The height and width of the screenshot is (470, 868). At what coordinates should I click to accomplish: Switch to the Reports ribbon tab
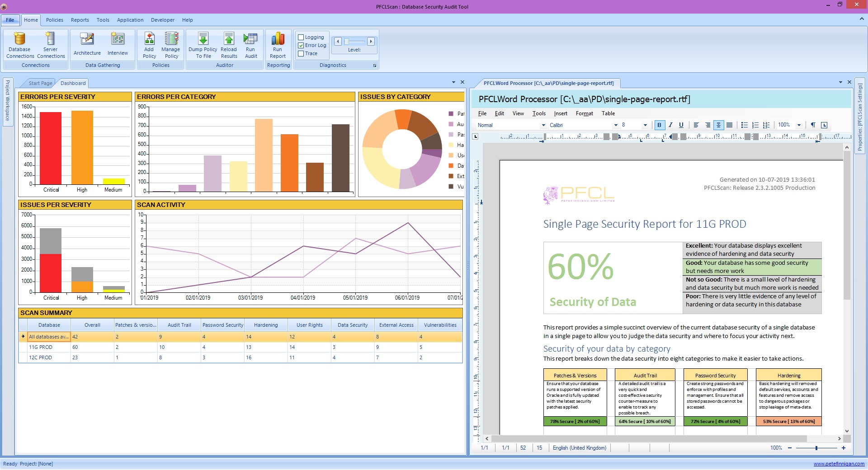80,20
